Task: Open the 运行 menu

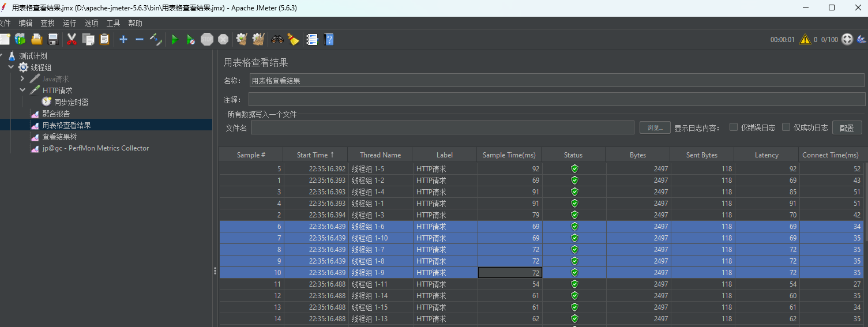Action: (x=69, y=23)
